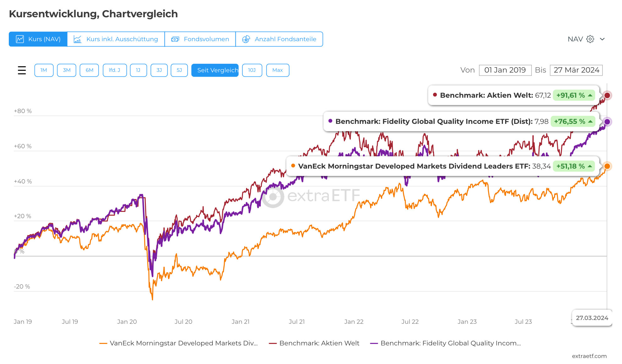
Task: Open the Bis end date picker
Action: click(x=576, y=70)
